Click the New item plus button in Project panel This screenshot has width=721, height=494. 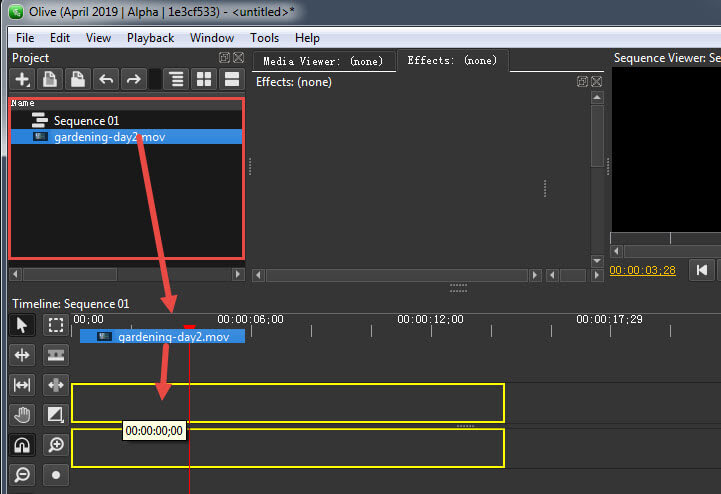tap(22, 80)
